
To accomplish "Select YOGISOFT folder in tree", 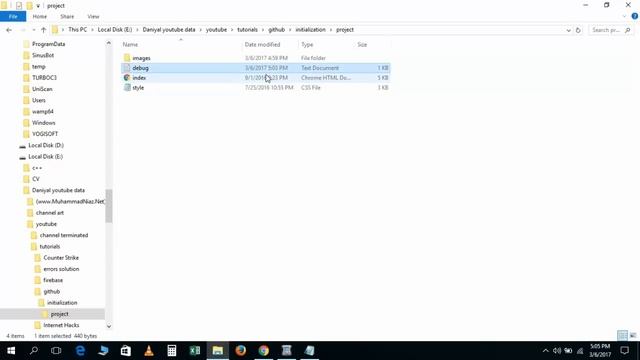I will 45,134.
